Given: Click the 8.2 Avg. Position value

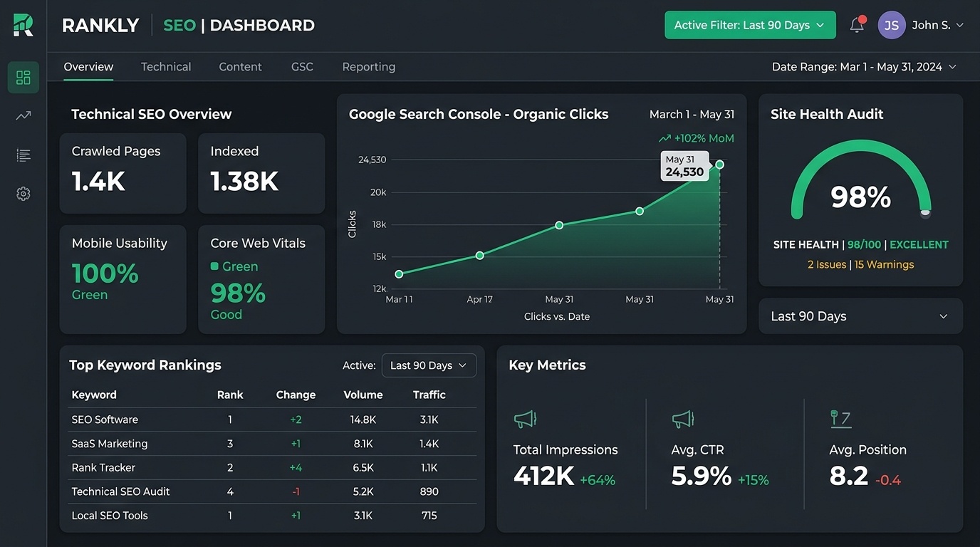Looking at the screenshot, I should tap(849, 476).
